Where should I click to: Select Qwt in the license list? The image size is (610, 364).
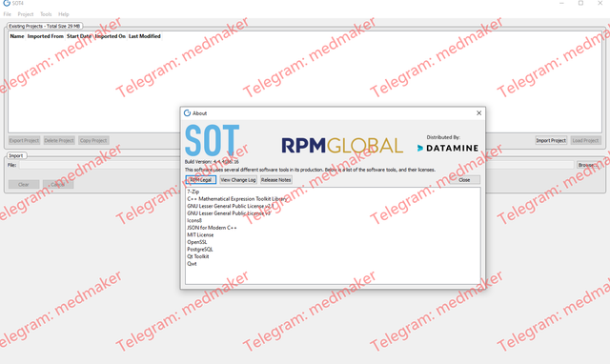click(192, 264)
